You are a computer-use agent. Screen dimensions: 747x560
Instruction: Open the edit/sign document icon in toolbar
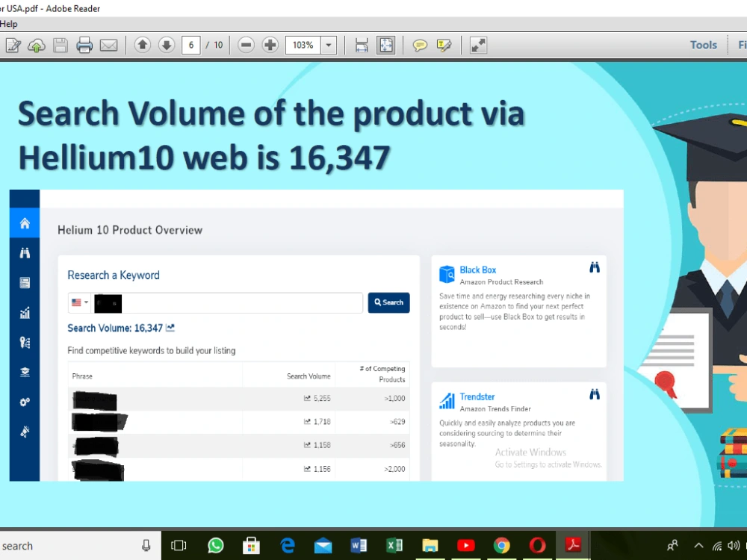(13, 46)
